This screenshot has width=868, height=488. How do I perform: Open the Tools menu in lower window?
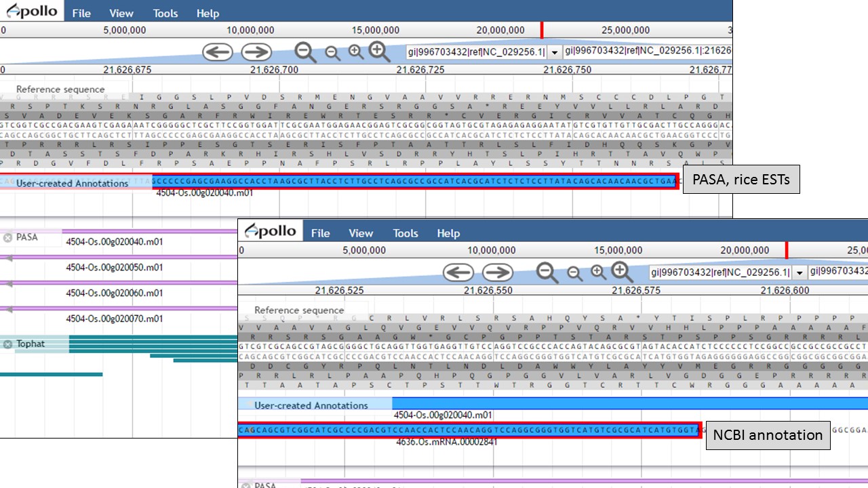click(405, 233)
